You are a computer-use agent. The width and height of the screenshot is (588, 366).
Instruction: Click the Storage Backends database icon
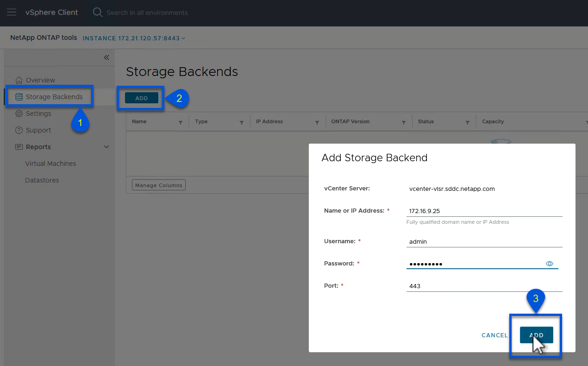pos(19,97)
